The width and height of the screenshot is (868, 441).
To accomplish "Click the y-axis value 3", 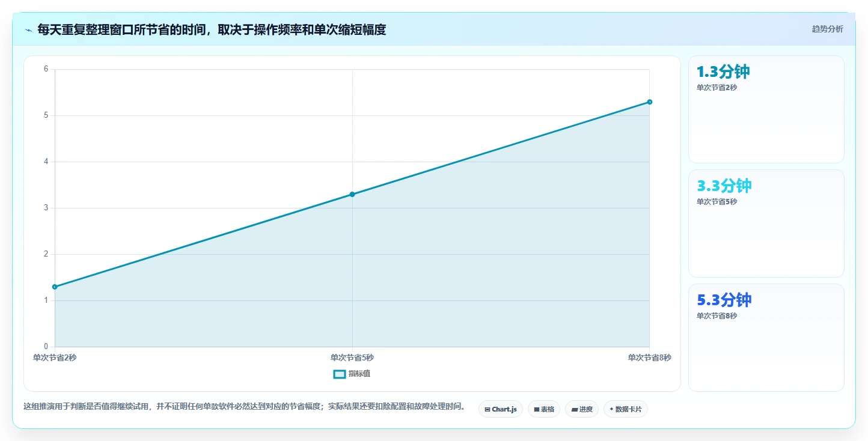I will [x=46, y=208].
